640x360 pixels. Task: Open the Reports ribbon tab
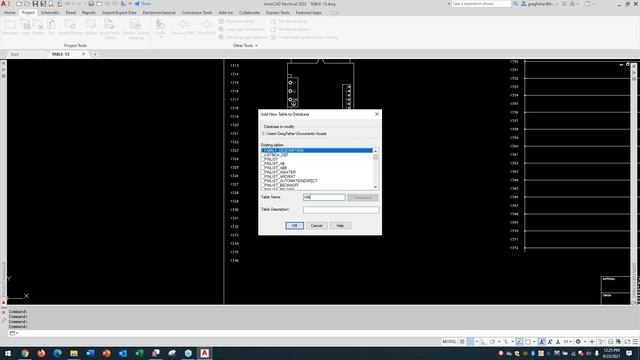click(89, 13)
